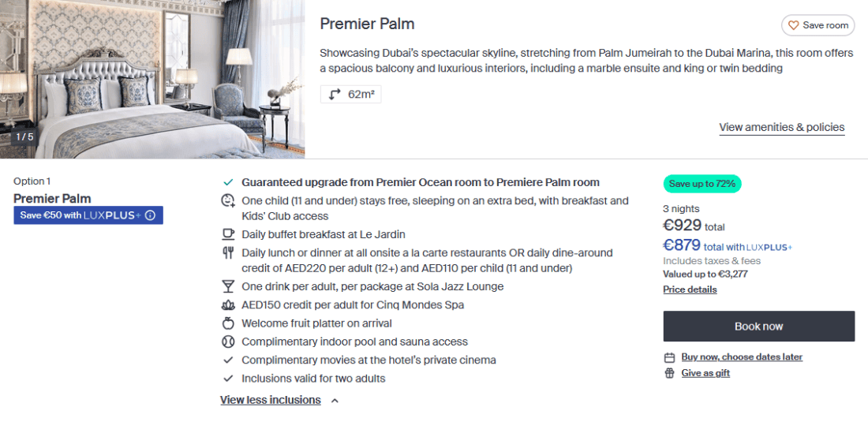This screenshot has width=868, height=422.
Task: Choose Buy now, choose dates later
Action: pos(742,357)
